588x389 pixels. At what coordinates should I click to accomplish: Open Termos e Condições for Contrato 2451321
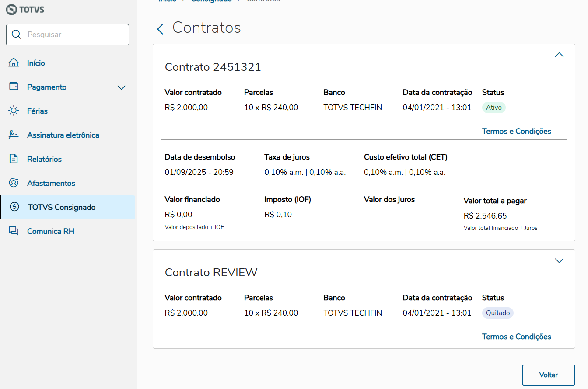[516, 131]
